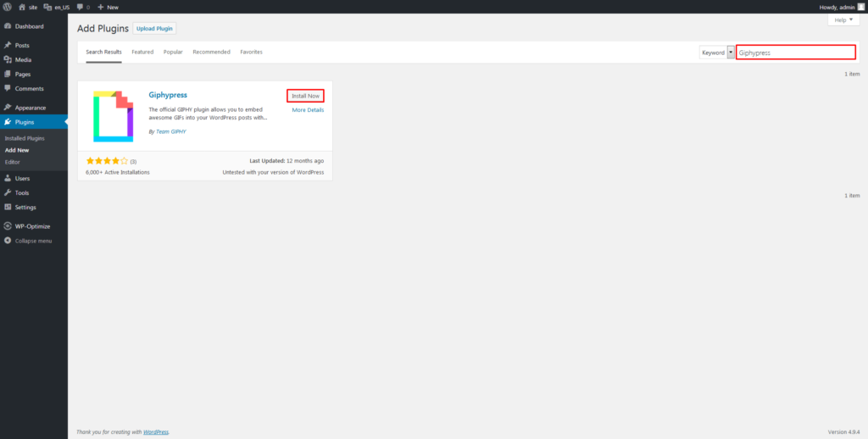The height and width of the screenshot is (439, 868).
Task: Open Tools in the sidebar
Action: (22, 192)
